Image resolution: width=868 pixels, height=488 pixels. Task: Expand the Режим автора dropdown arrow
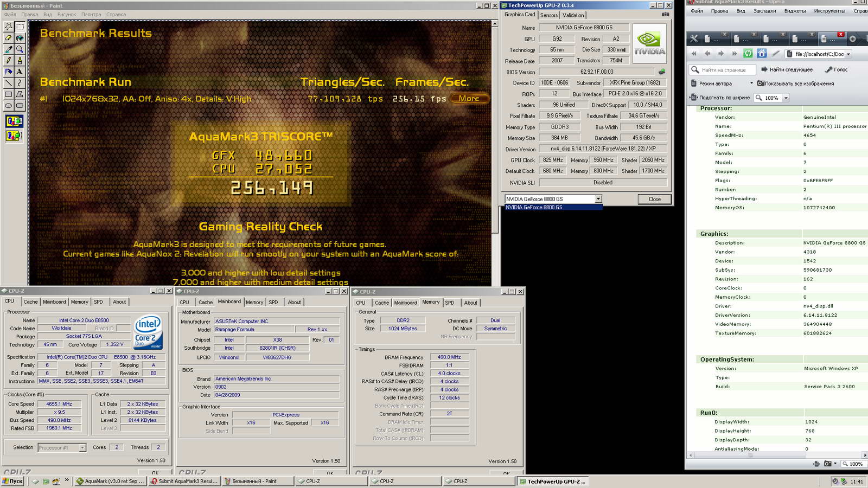point(751,84)
